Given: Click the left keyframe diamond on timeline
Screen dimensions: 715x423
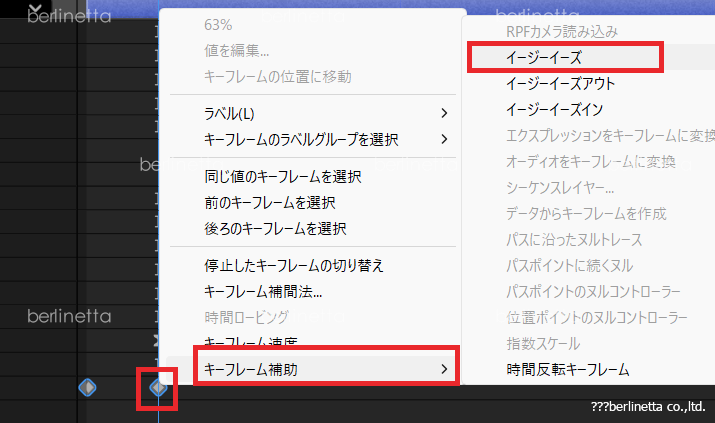Looking at the screenshot, I should 87,387.
